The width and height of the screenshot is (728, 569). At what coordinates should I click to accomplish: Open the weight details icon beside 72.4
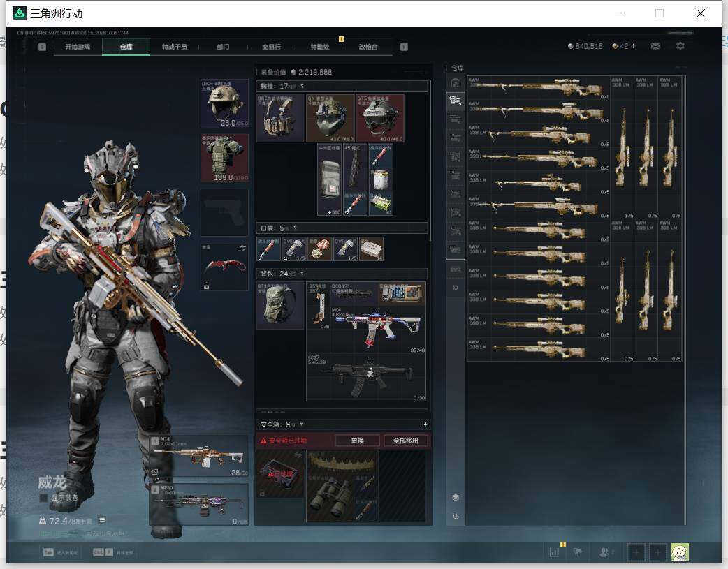click(102, 520)
